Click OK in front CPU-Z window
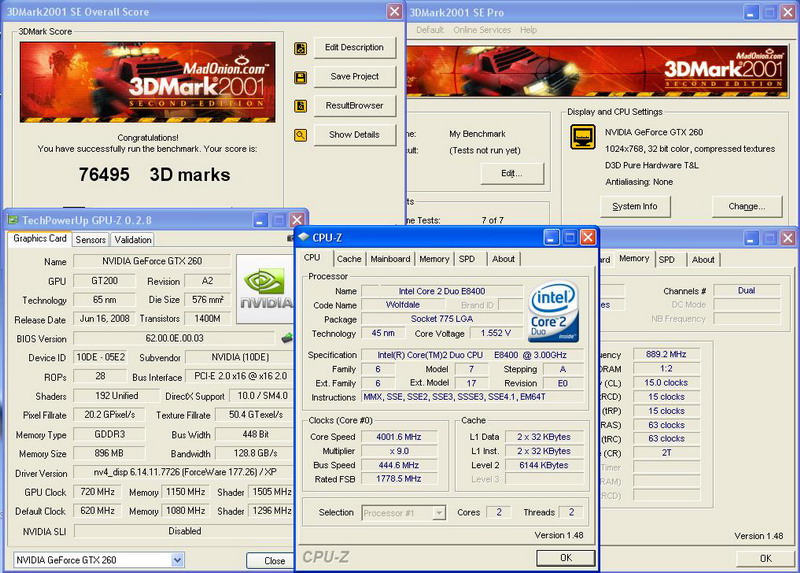Screen dimensions: 800x573 click(x=566, y=558)
